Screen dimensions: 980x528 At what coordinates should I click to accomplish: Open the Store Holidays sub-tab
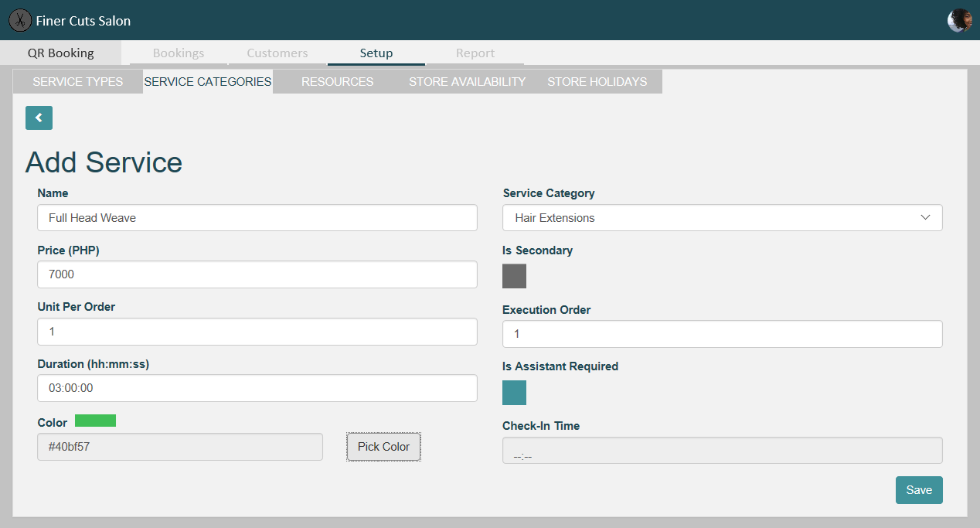point(597,81)
